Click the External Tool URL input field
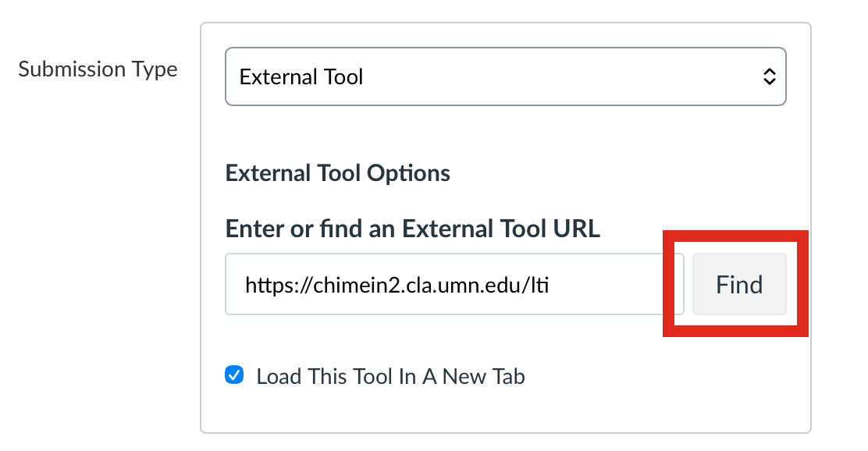The image size is (868, 451). 453,284
